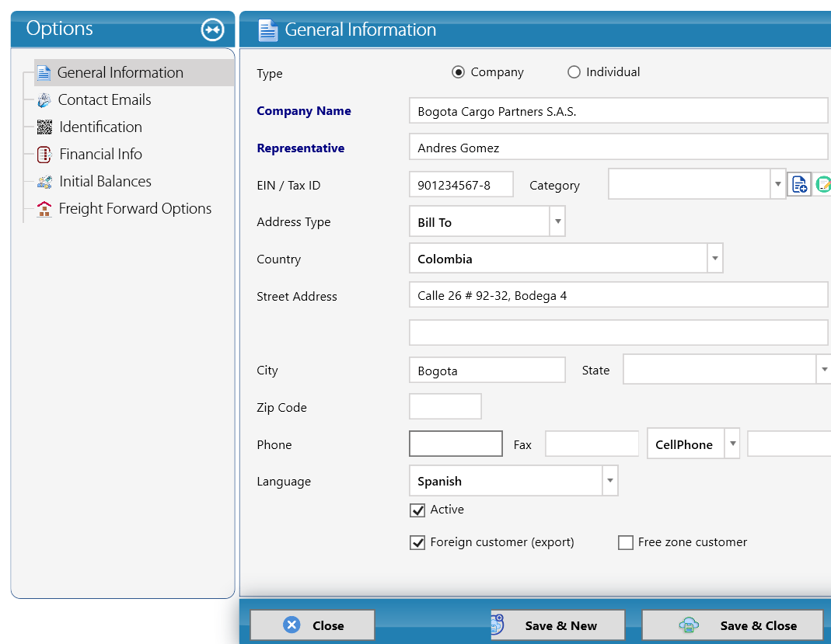
Task: Click the EIN / Tax ID field
Action: [x=461, y=184]
